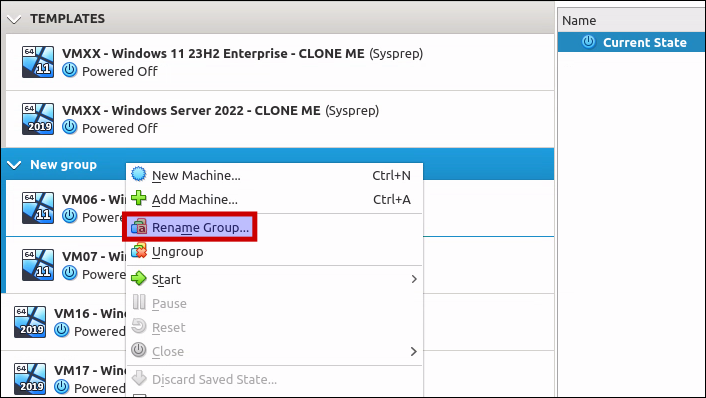Open the Close submenu arrow
Viewport: 706px width, 398px height.
point(414,351)
